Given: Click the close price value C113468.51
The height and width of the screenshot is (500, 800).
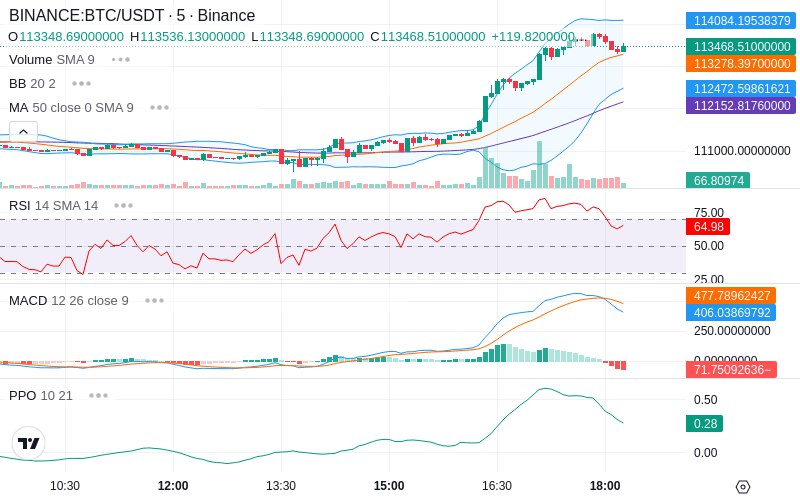Looking at the screenshot, I should (x=428, y=37).
